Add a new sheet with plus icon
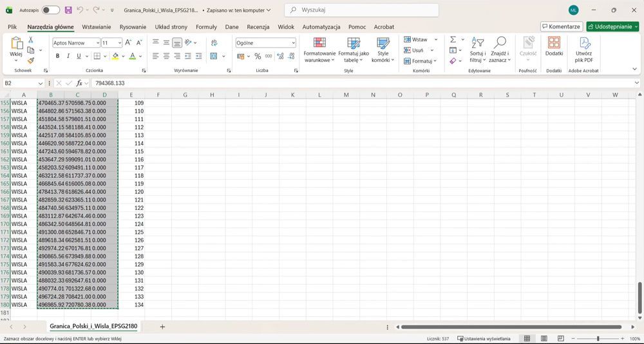Screen dimensions: 644x344 162,327
